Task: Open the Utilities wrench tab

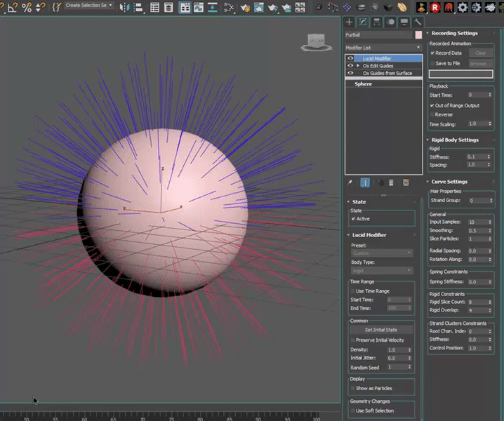Action: (418, 22)
